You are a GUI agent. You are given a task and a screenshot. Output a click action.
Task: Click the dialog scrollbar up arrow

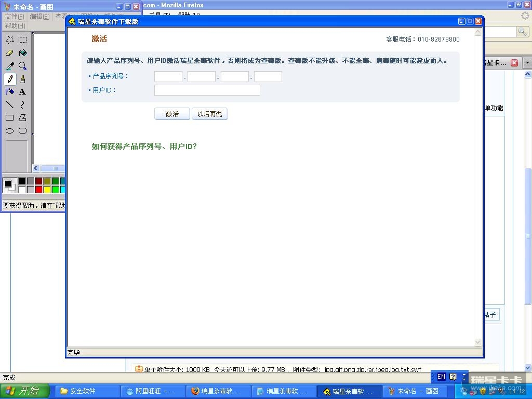pyautogui.click(x=478, y=32)
